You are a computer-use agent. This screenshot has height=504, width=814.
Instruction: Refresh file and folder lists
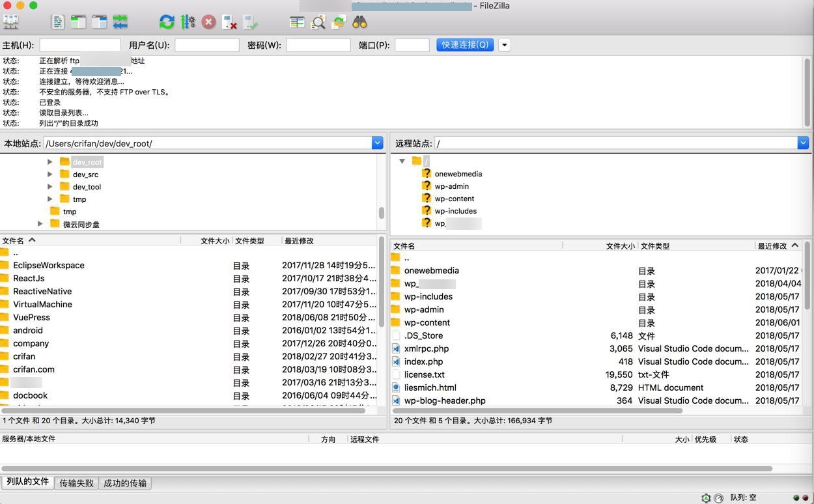pos(167,22)
